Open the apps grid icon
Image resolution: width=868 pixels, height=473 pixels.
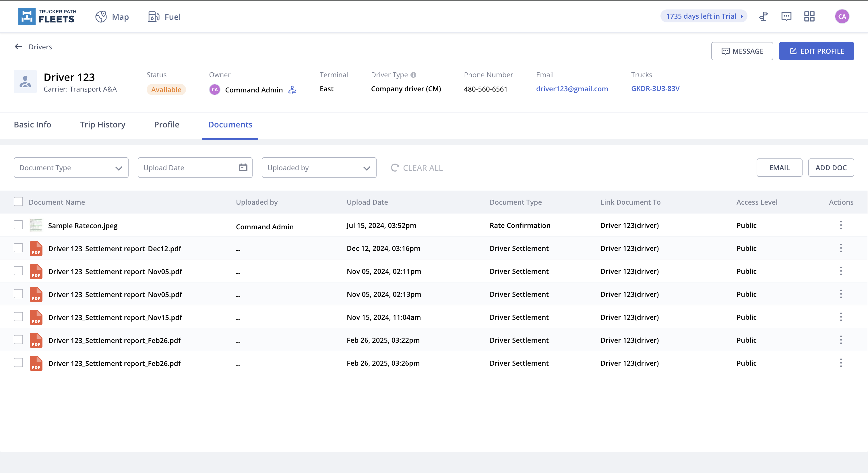click(x=809, y=17)
